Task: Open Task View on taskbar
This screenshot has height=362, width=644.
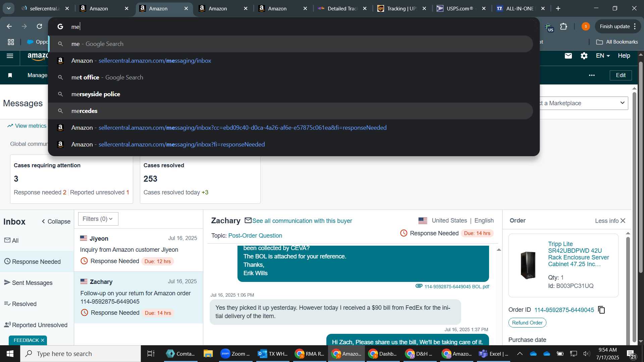Action: click(151, 354)
